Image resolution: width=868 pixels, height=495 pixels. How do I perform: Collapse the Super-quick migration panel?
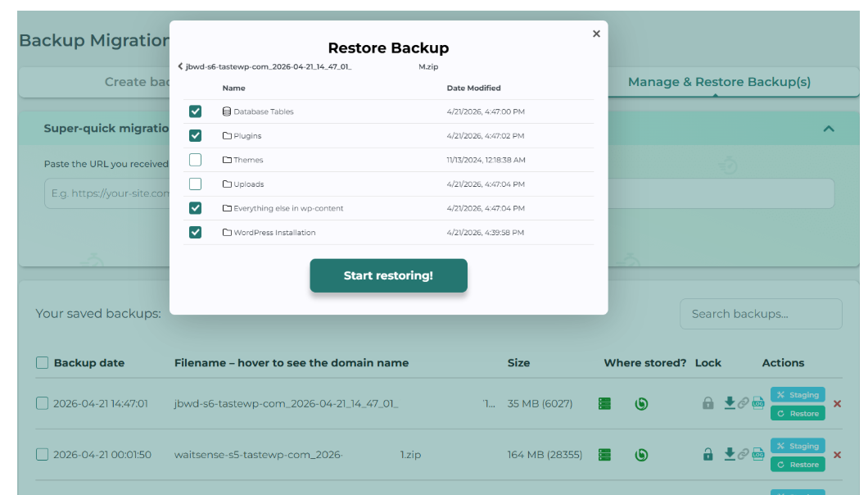click(x=828, y=128)
